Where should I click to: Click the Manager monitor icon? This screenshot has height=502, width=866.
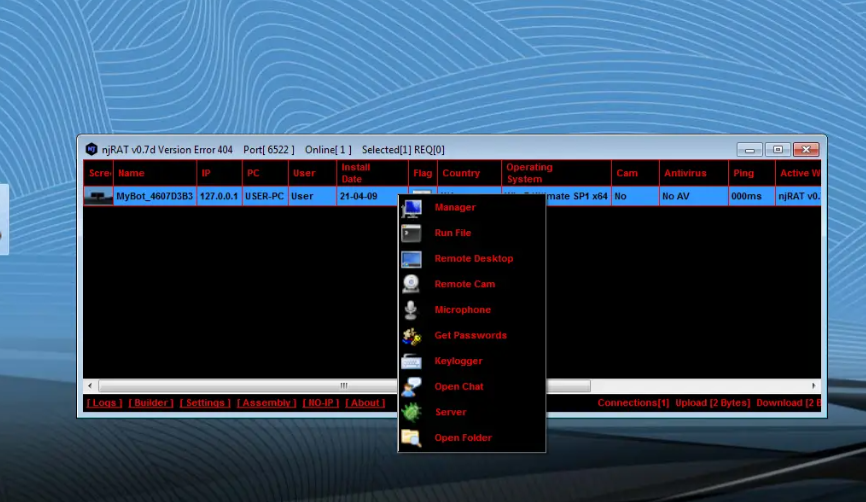coord(411,208)
